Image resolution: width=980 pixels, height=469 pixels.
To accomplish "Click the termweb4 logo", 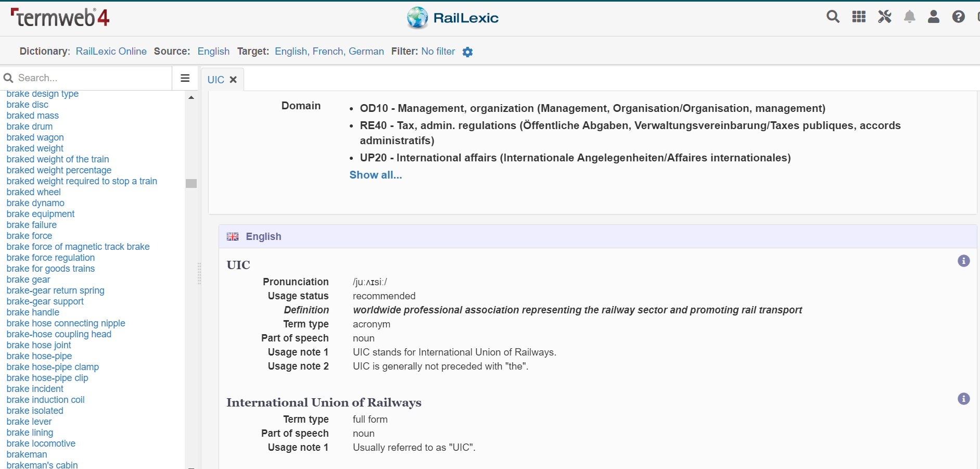I will pos(60,18).
